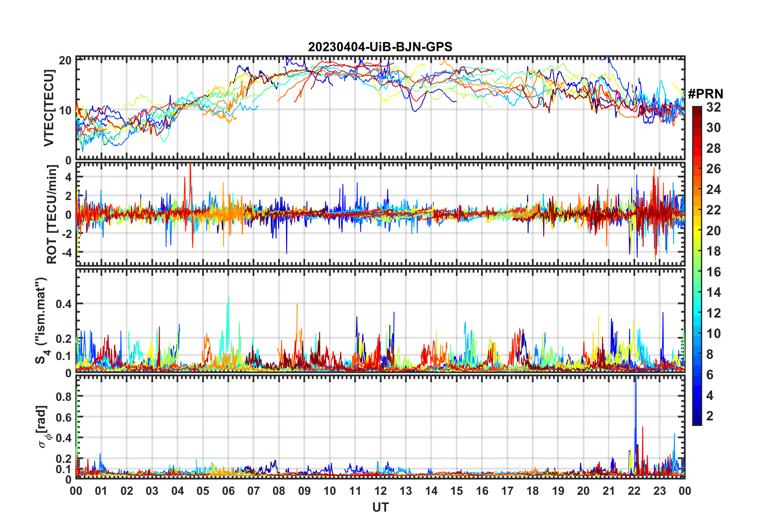
Task: Click colorbar tick label 32
Action: point(713,107)
